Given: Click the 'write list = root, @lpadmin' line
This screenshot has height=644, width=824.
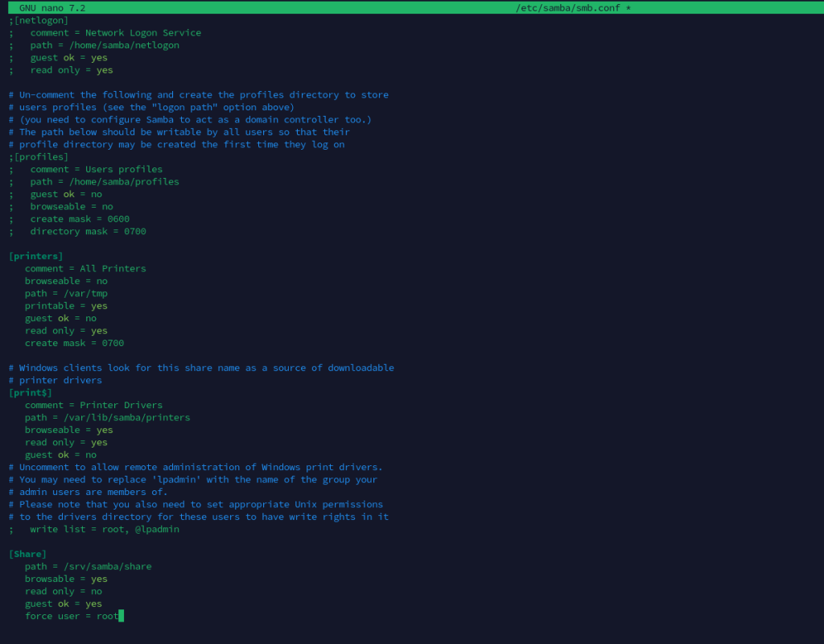Looking at the screenshot, I should pos(105,529).
